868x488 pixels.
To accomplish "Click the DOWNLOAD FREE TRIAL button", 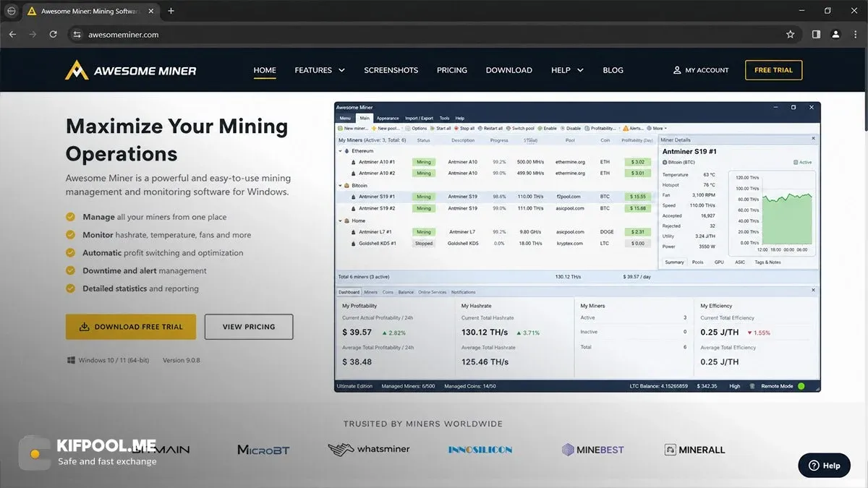I will [x=130, y=327].
